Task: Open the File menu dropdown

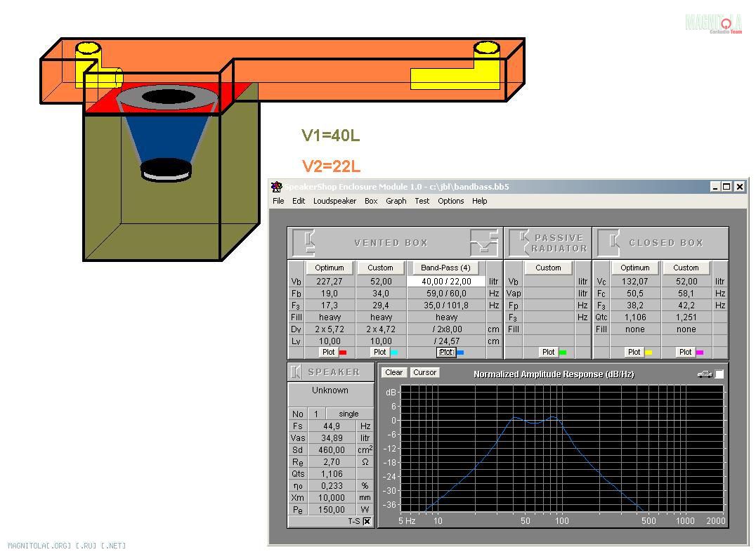Action: click(278, 201)
